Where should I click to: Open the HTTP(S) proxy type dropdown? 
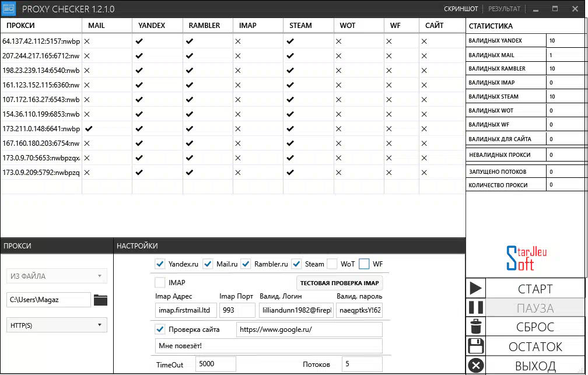57,325
